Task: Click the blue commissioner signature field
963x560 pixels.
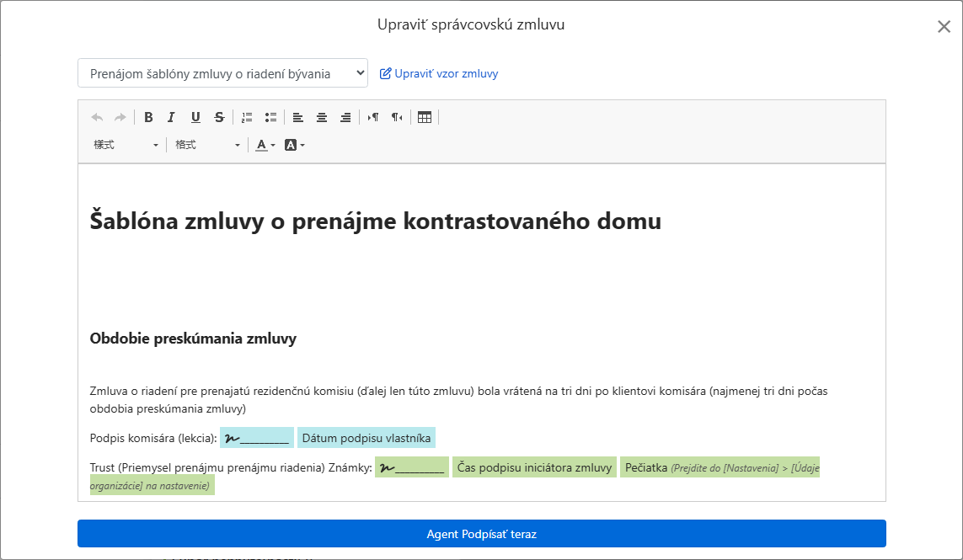Action: point(257,438)
